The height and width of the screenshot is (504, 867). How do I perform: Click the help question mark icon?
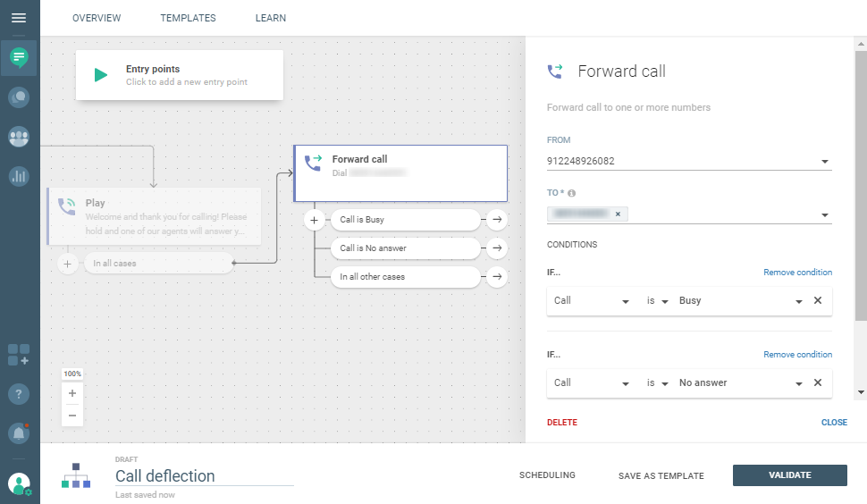pyautogui.click(x=19, y=394)
